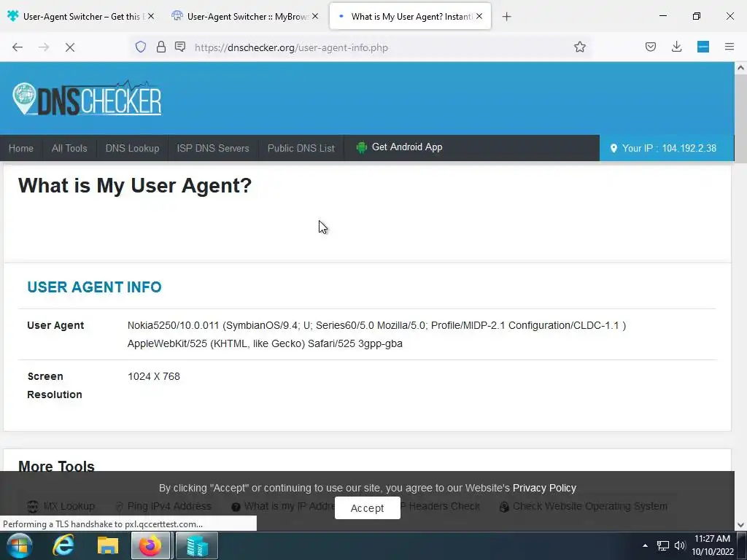Open network status tray icon
The image size is (747, 560).
click(x=662, y=545)
